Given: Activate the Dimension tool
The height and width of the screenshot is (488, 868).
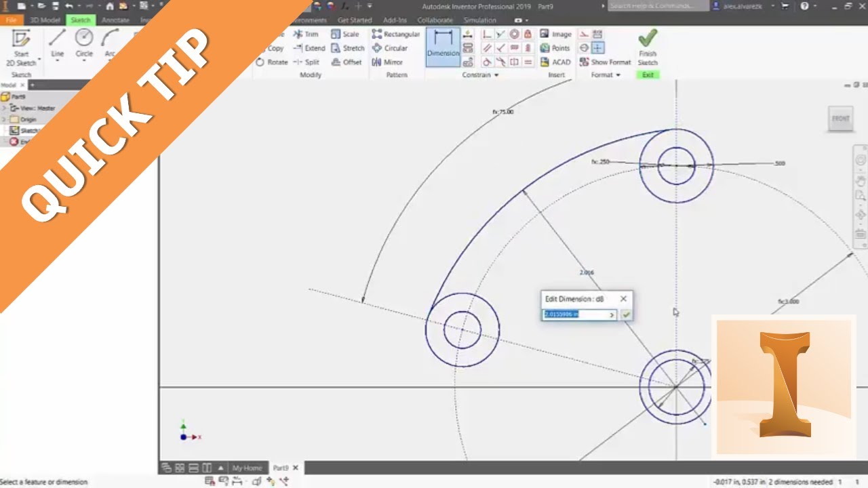Looking at the screenshot, I should (x=443, y=46).
